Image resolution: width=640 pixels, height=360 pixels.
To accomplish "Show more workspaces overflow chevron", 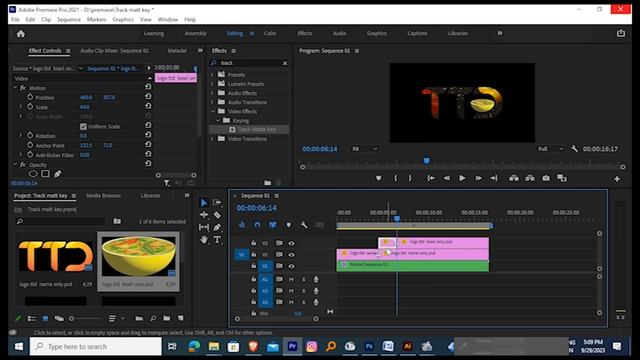I will [x=500, y=33].
